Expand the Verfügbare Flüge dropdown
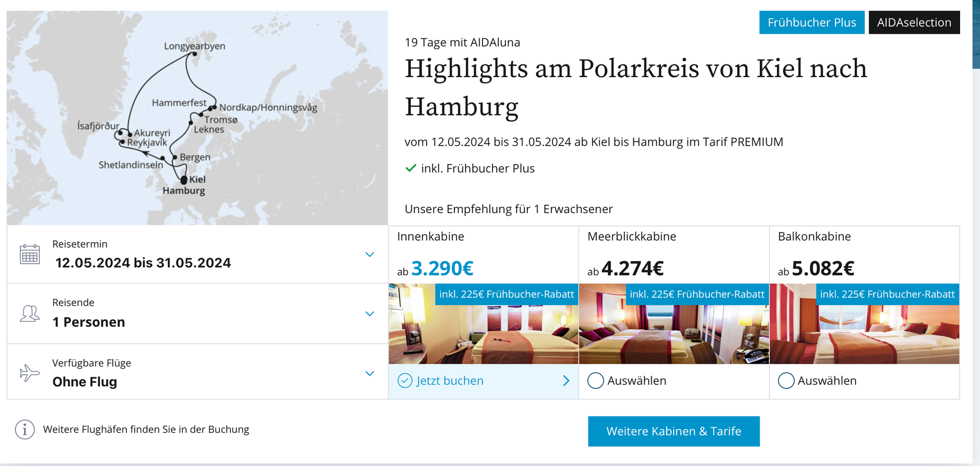 [370, 374]
